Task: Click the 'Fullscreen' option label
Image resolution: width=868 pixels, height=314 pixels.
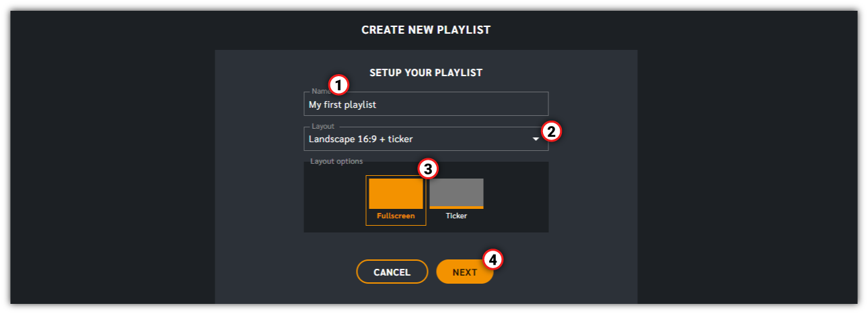Action: (396, 216)
